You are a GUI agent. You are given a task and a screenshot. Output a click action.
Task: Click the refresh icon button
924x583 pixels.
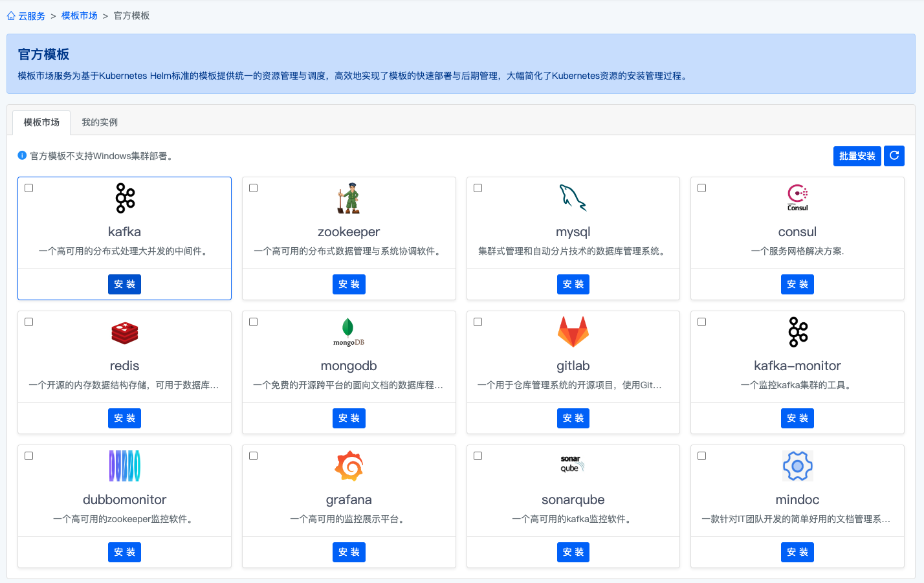tap(894, 156)
